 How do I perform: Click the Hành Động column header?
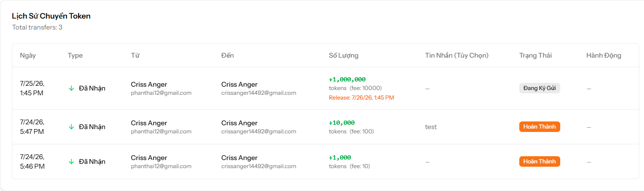[x=604, y=55]
